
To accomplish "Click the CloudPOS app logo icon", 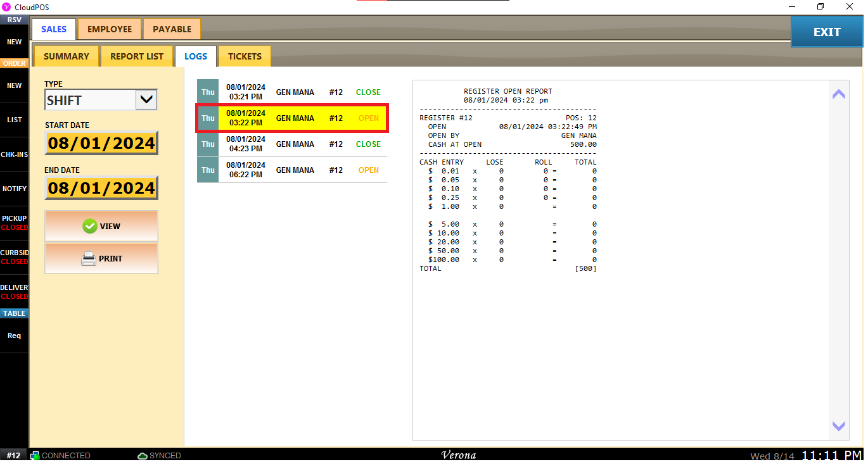I will [7, 6].
